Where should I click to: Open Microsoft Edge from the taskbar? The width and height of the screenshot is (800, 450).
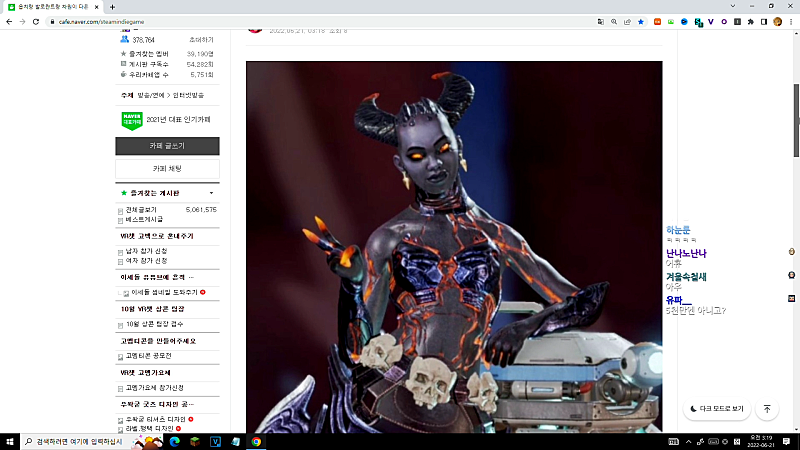coord(174,442)
